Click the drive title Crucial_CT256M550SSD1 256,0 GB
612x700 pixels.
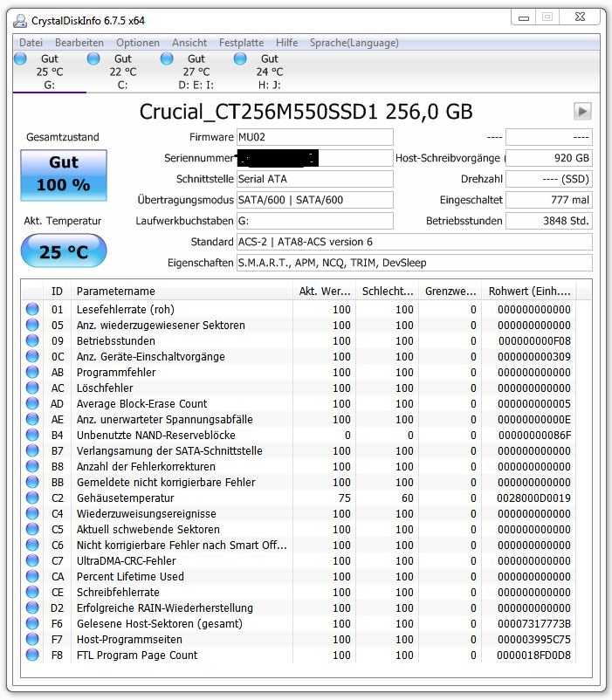(x=306, y=112)
